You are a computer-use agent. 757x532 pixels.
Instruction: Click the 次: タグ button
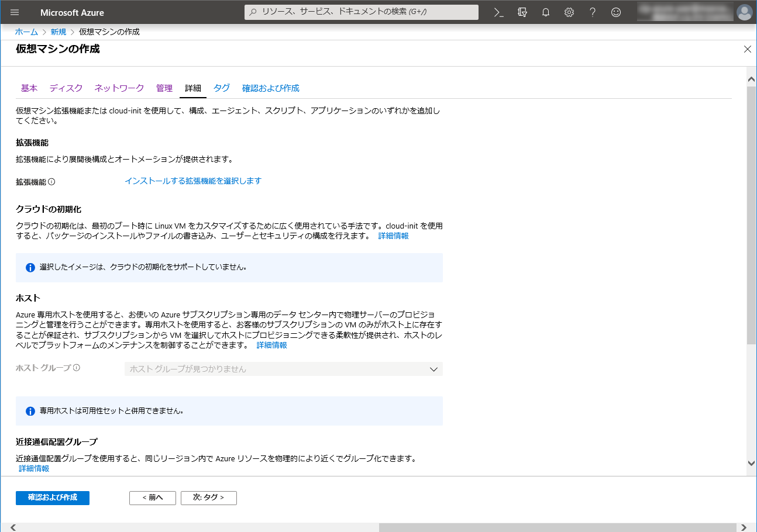pyautogui.click(x=209, y=498)
